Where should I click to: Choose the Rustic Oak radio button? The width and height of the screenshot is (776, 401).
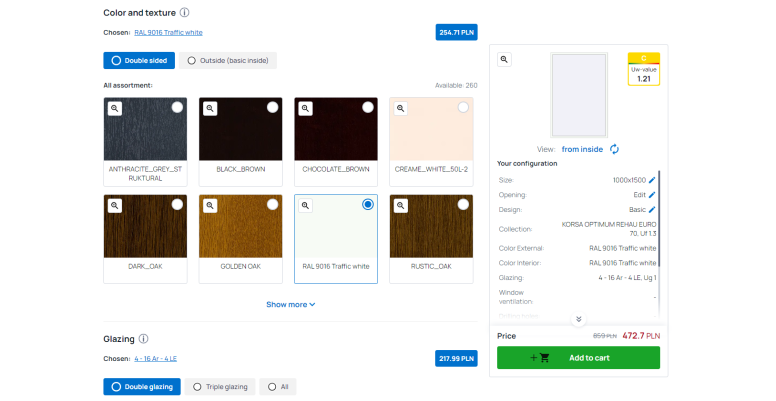[x=463, y=204]
